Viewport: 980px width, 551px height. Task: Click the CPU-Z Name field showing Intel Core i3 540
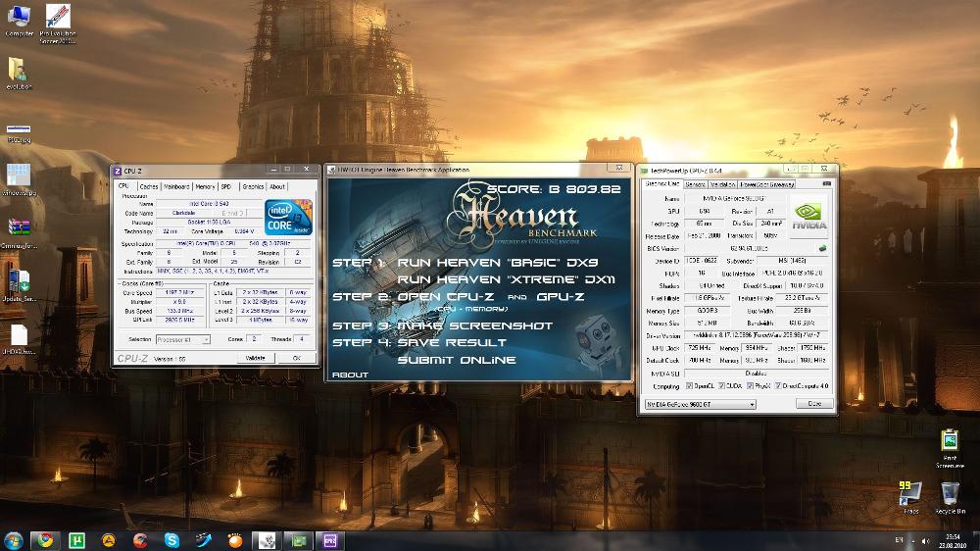click(x=208, y=203)
